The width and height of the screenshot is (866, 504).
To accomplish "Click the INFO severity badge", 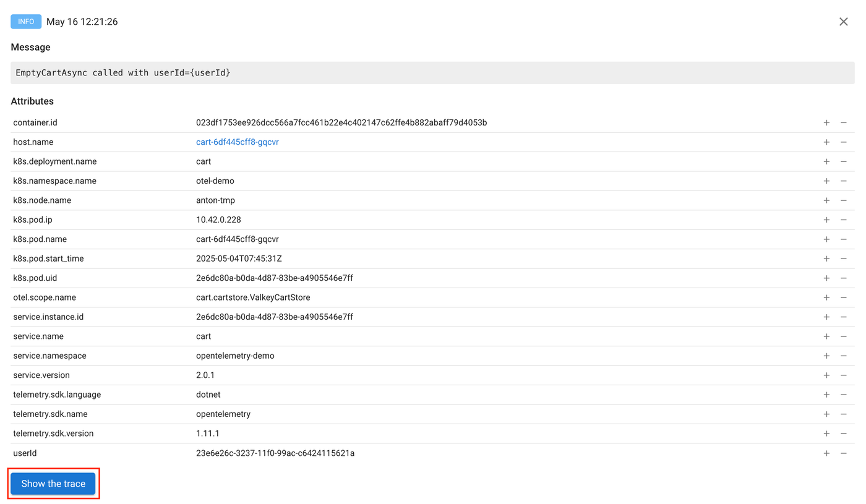I will [26, 22].
